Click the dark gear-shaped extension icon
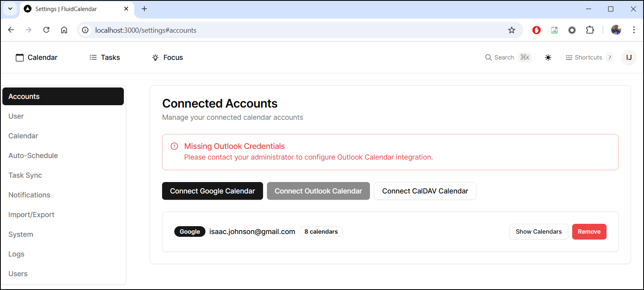Screen dimensions: 644x290 (x=572, y=30)
